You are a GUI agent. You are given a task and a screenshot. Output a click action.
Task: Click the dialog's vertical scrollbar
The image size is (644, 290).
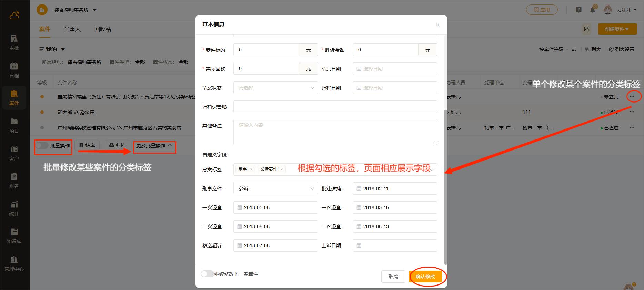(445, 186)
